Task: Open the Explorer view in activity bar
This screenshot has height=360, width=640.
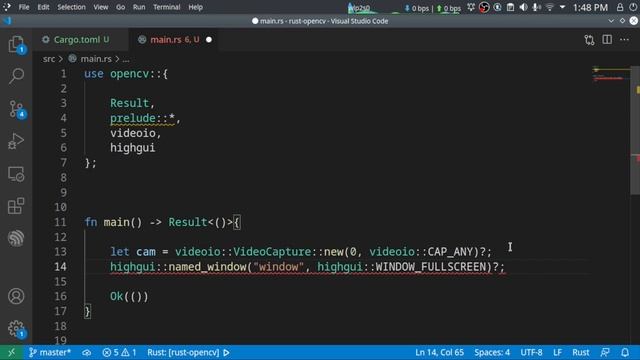Action: pyautogui.click(x=16, y=44)
